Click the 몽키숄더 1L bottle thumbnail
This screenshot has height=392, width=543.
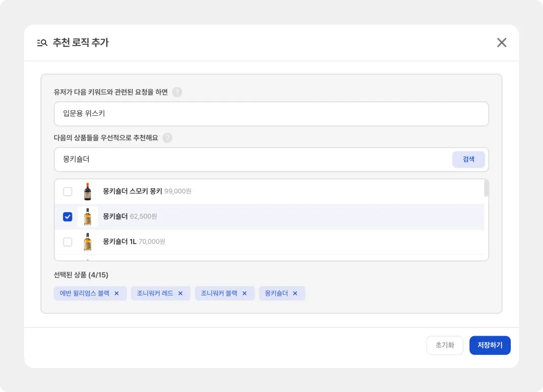coord(88,242)
